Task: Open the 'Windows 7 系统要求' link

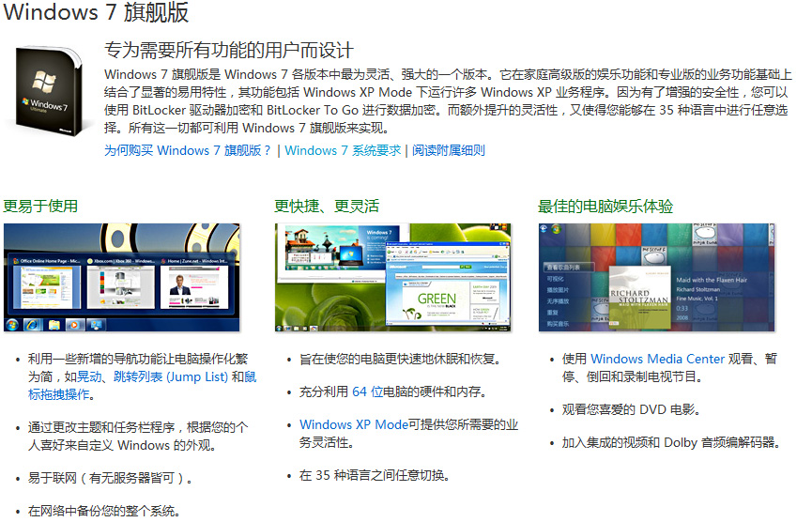Action: click(343, 151)
